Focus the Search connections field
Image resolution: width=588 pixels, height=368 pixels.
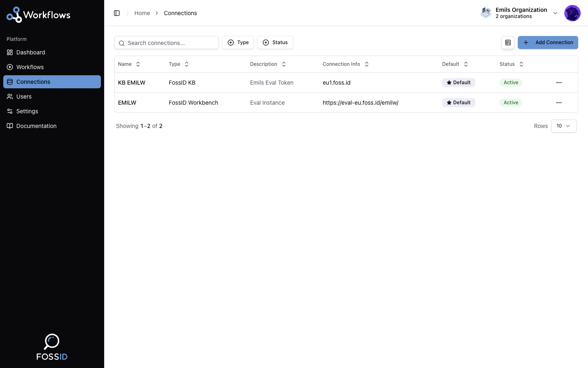[167, 43]
